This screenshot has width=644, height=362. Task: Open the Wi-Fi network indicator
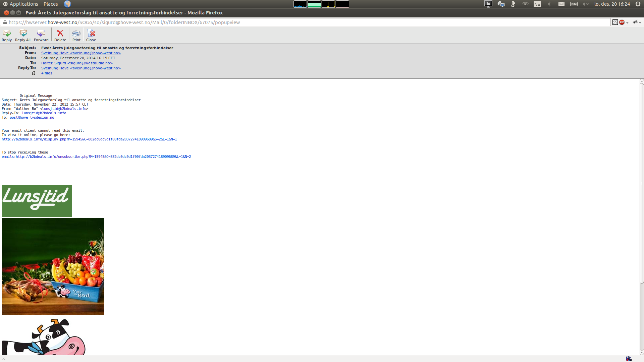click(525, 4)
